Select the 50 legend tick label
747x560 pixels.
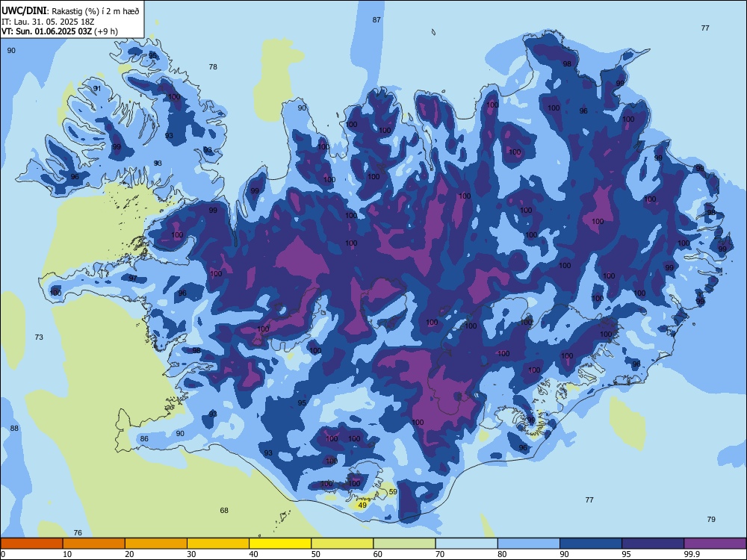coord(315,554)
